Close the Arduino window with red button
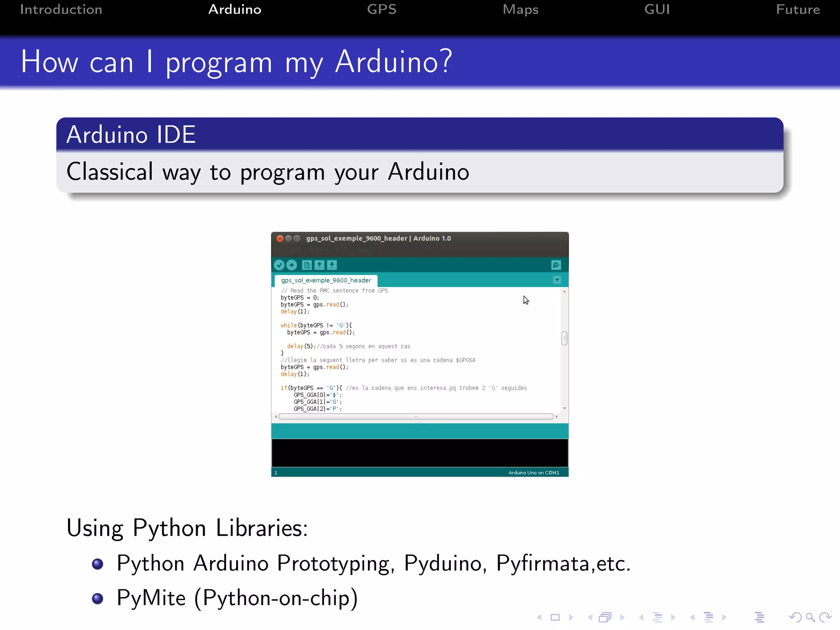The image size is (840, 630). coord(280,238)
